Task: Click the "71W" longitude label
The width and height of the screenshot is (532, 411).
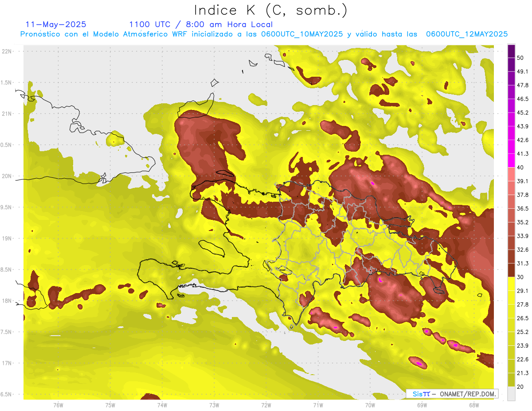Action: coord(318,405)
